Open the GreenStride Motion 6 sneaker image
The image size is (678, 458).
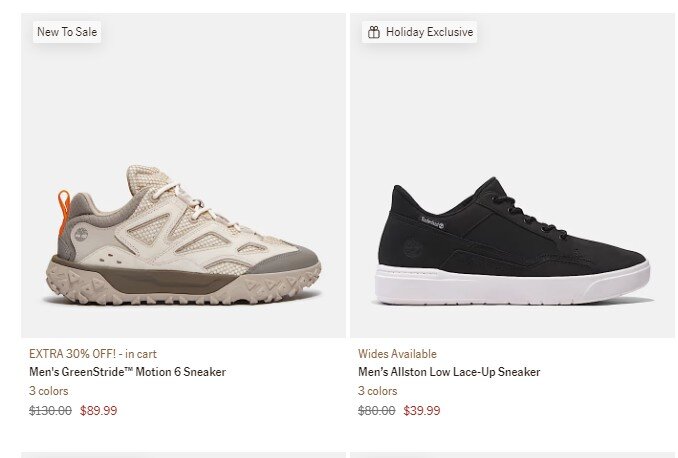pyautogui.click(x=183, y=240)
